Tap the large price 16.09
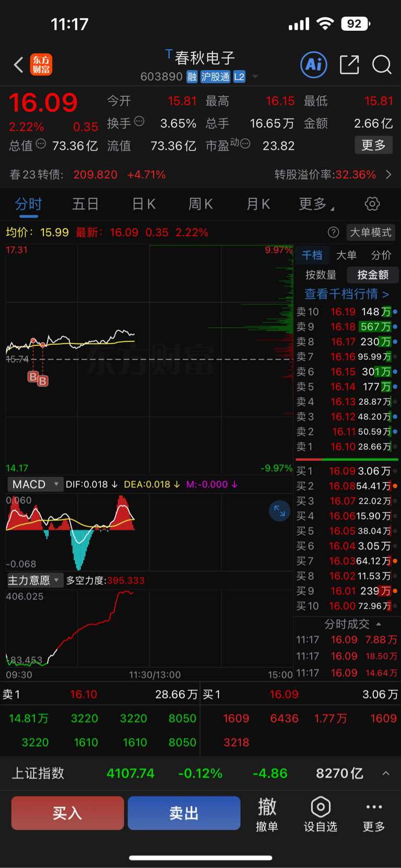Viewport: 401px width, 868px height. pos(43,102)
